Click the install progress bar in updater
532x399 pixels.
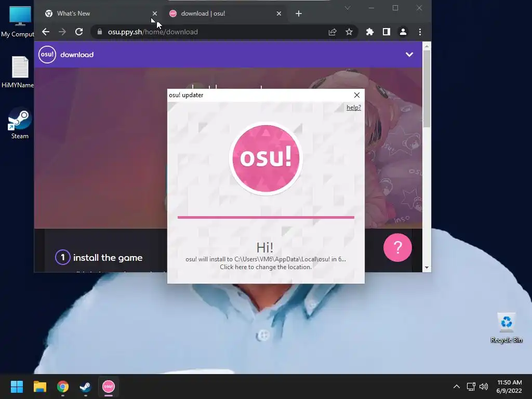click(x=265, y=217)
